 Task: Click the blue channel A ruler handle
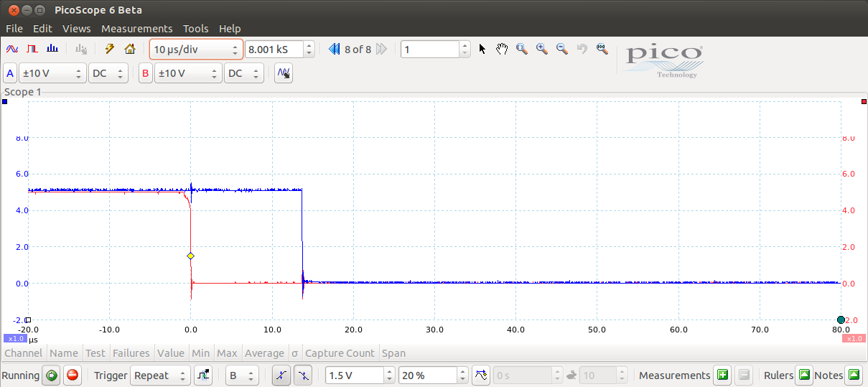tap(5, 101)
